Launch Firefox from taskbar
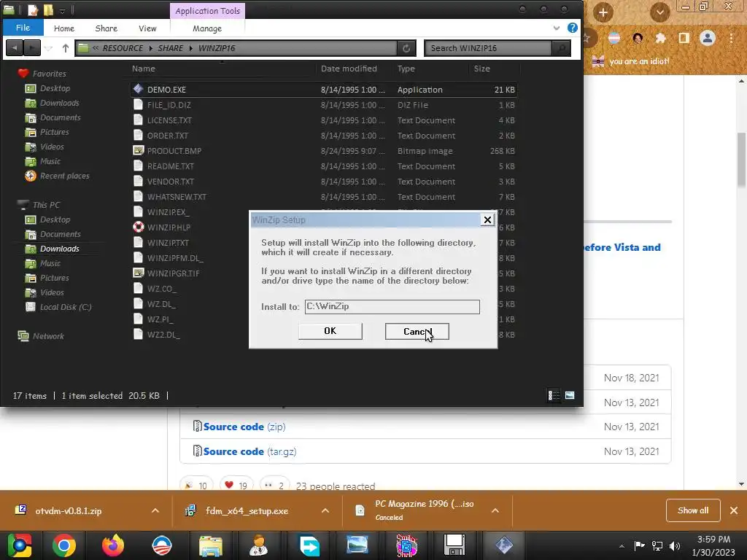The height and width of the screenshot is (560, 747). [113, 545]
